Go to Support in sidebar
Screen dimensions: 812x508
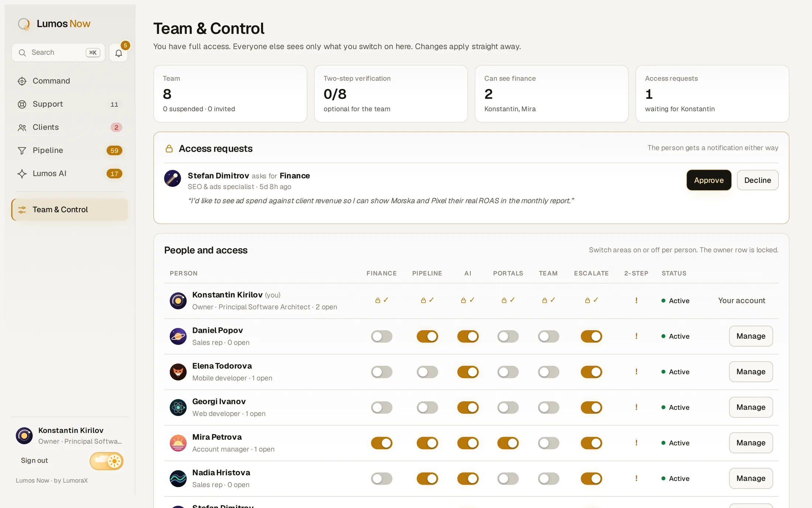click(69, 104)
